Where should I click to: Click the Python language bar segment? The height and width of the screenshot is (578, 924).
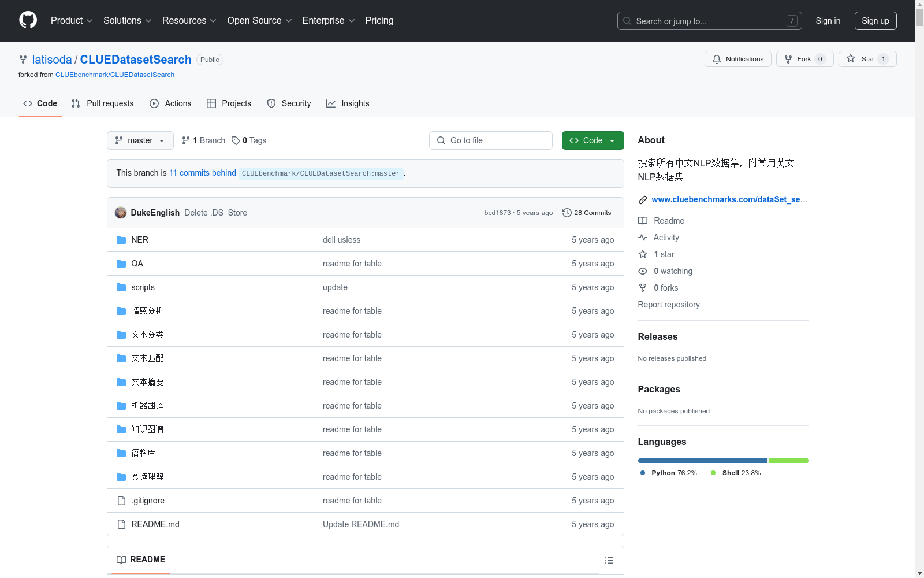coord(703,461)
